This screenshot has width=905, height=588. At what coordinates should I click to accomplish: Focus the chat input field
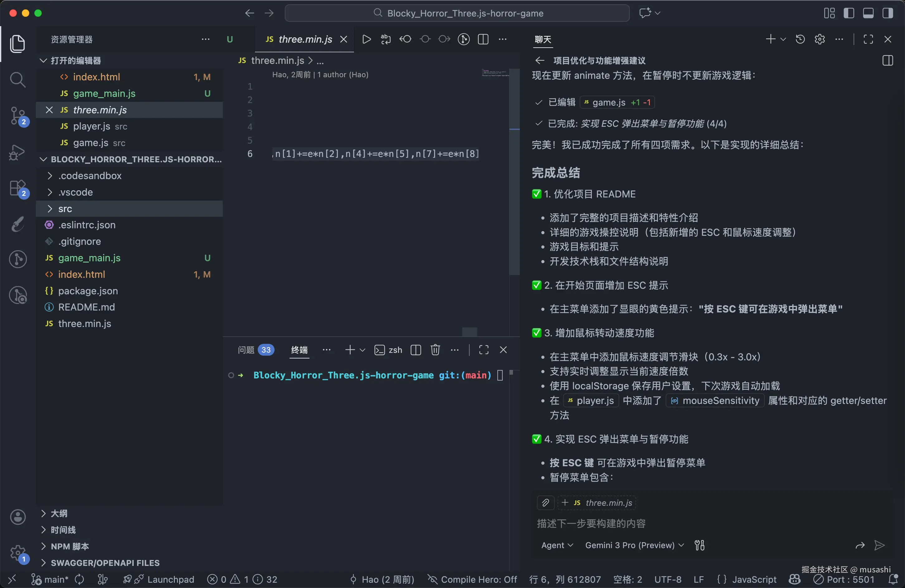(x=711, y=524)
